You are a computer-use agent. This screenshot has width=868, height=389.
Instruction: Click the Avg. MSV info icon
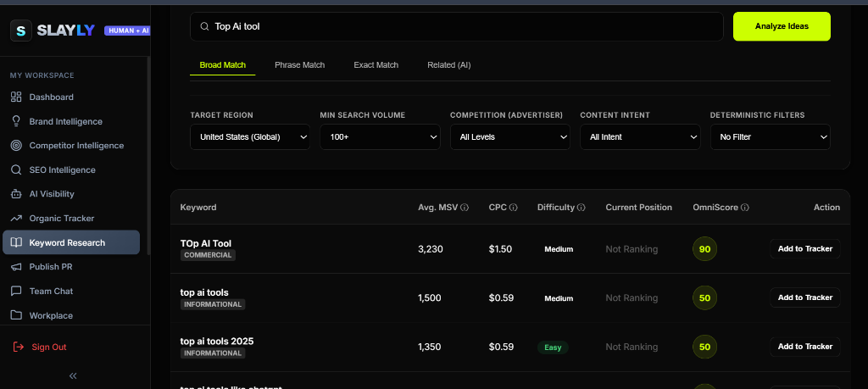click(x=465, y=208)
